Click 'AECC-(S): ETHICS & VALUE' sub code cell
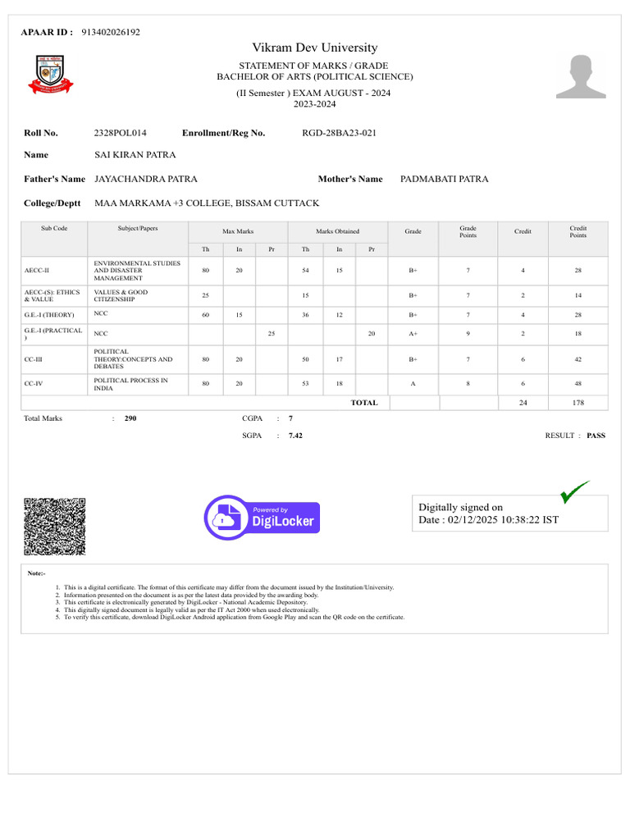This screenshot has height=840, width=630. (54, 295)
